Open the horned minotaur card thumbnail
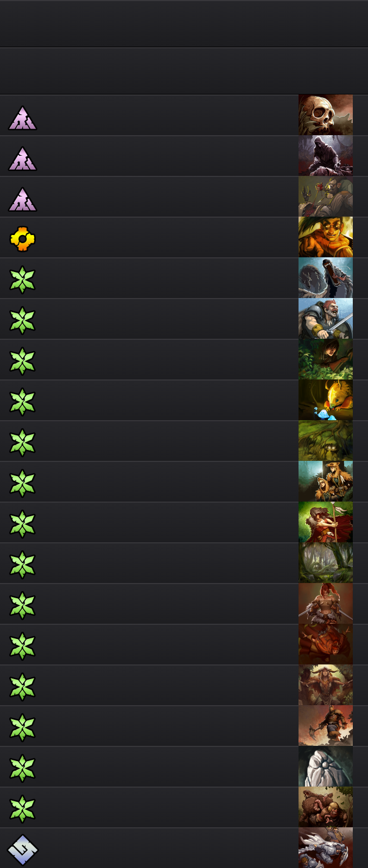Viewport: 368px width, 868px height. (x=326, y=685)
